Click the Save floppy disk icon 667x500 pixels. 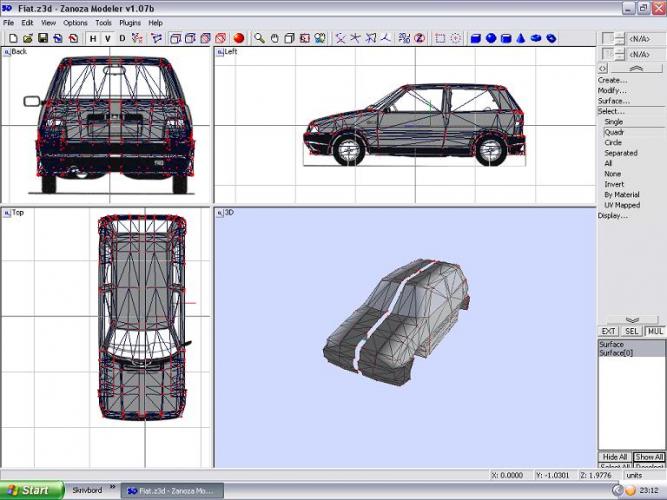(43, 38)
